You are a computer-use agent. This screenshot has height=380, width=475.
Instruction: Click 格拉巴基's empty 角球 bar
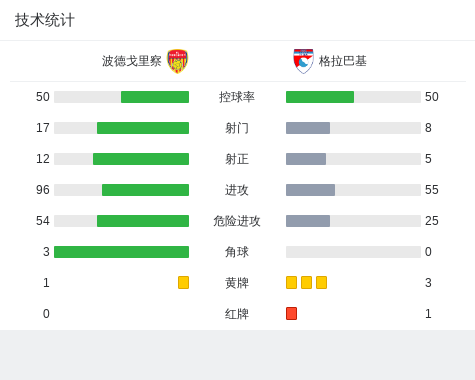[353, 252]
